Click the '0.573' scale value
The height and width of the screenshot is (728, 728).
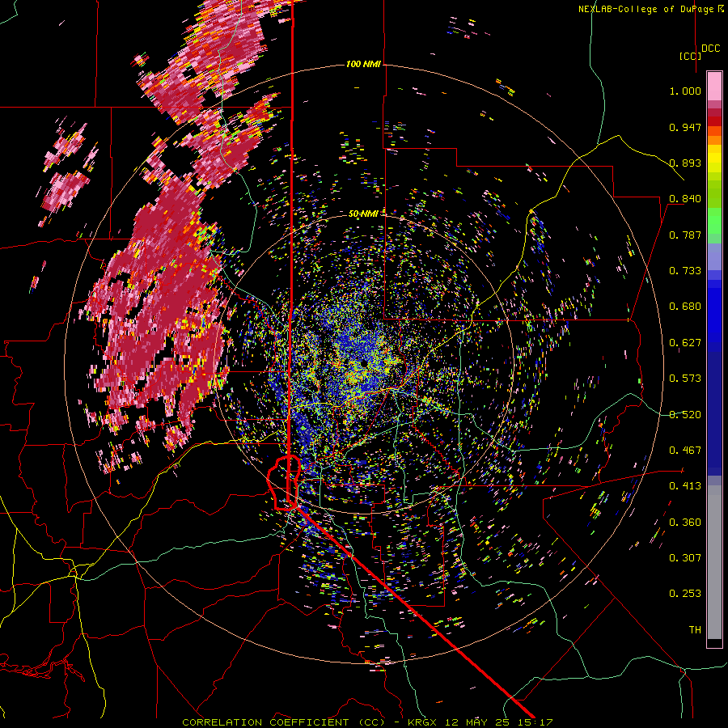685,379
